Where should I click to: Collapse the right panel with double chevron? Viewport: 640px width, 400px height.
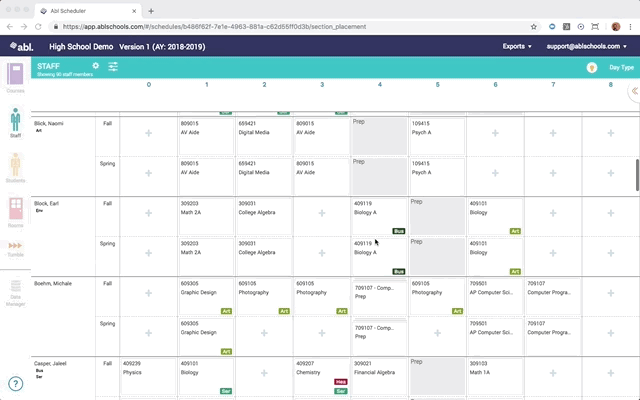click(x=633, y=91)
